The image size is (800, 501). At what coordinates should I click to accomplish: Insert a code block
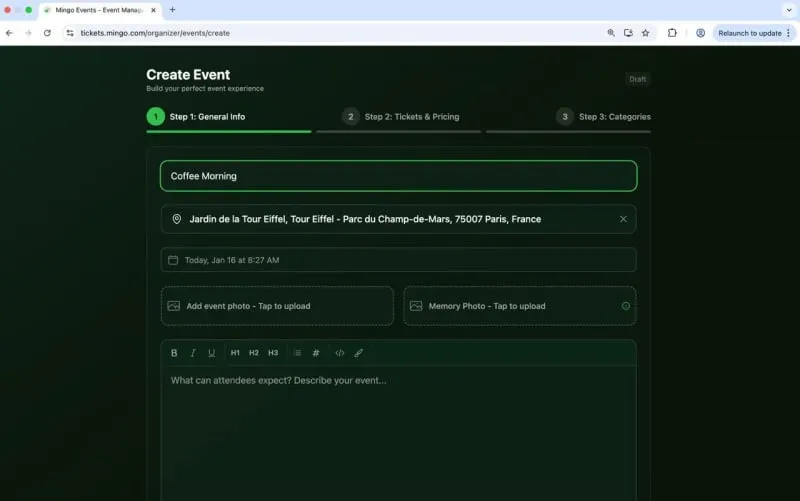tap(340, 353)
